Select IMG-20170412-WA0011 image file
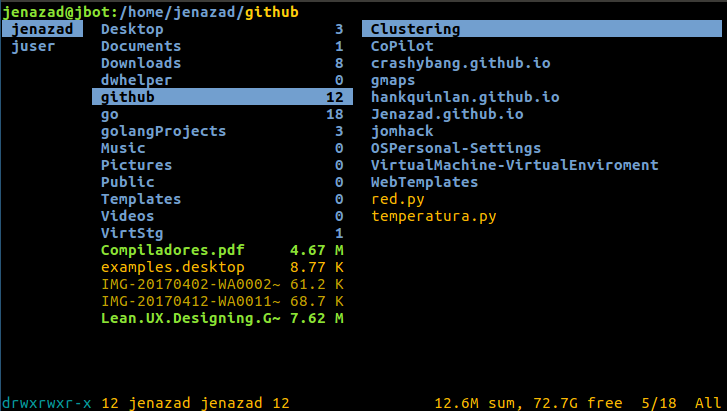The image size is (727, 411). (223, 301)
